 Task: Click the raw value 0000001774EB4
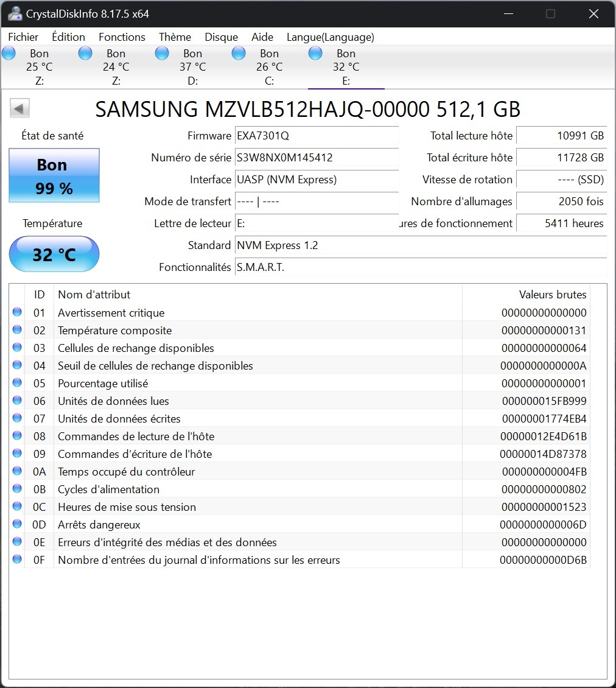click(x=544, y=419)
